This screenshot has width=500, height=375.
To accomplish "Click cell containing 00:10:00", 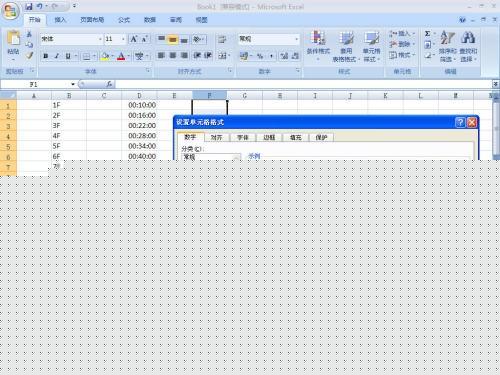I will tap(139, 105).
